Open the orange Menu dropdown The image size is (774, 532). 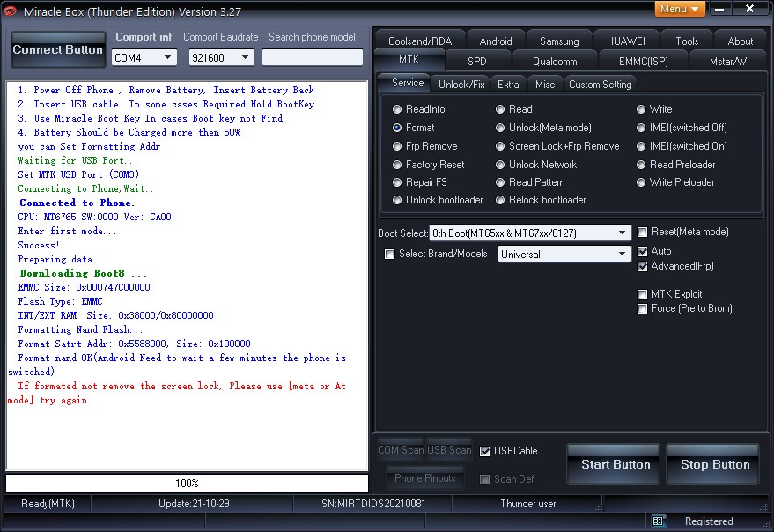click(680, 9)
